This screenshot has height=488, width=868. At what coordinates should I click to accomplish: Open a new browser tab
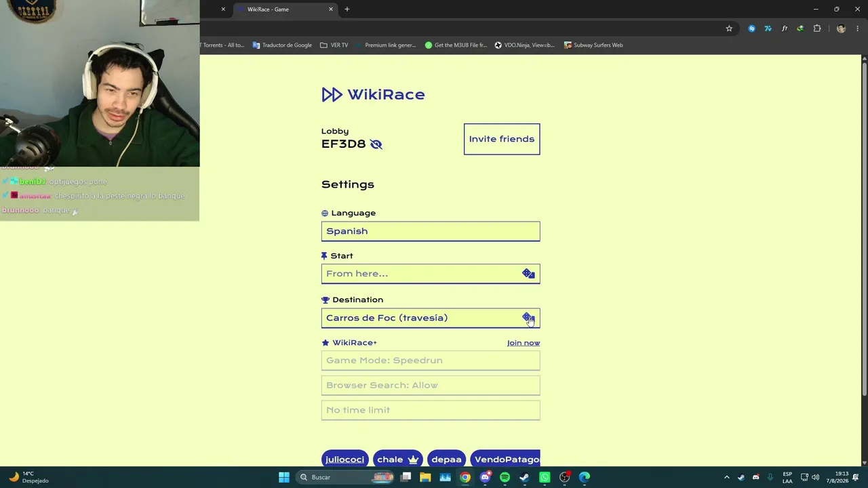click(347, 9)
